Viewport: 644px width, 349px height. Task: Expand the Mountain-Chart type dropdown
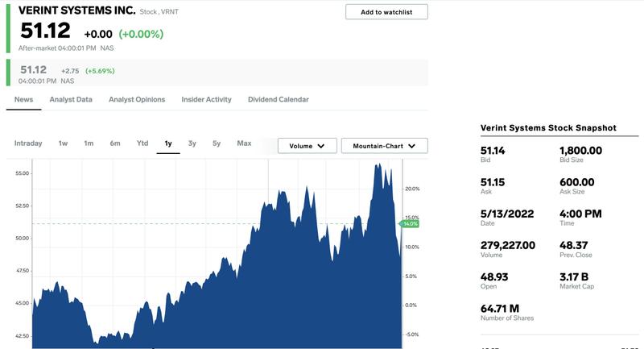(385, 146)
